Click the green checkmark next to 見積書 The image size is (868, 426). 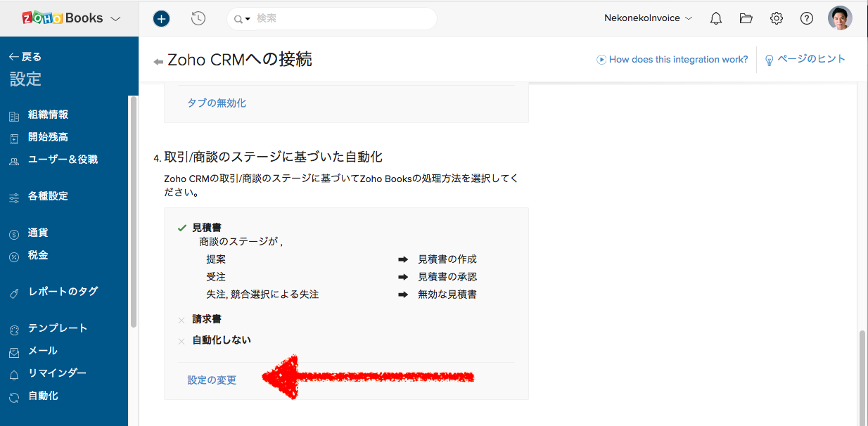tap(181, 228)
